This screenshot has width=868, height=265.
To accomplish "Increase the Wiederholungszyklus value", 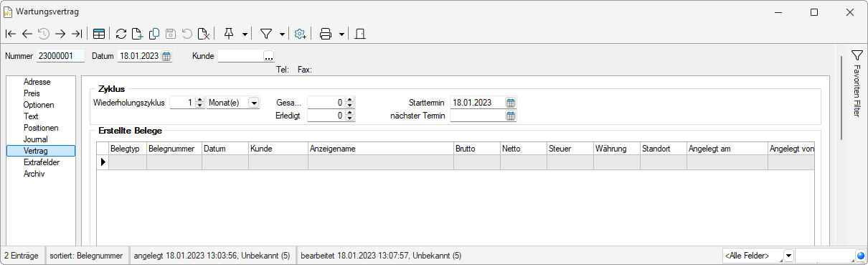I will pyautogui.click(x=200, y=100).
